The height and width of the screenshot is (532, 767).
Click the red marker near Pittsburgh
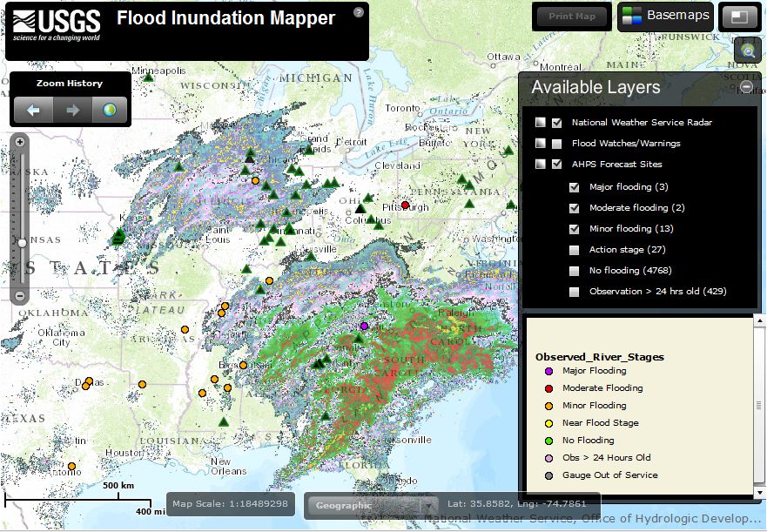pos(405,205)
